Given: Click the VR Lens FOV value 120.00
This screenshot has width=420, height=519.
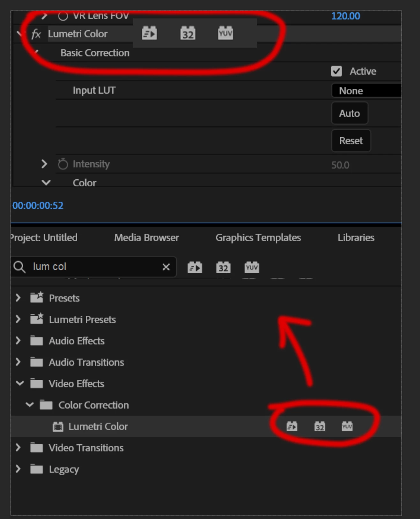Looking at the screenshot, I should (x=346, y=16).
